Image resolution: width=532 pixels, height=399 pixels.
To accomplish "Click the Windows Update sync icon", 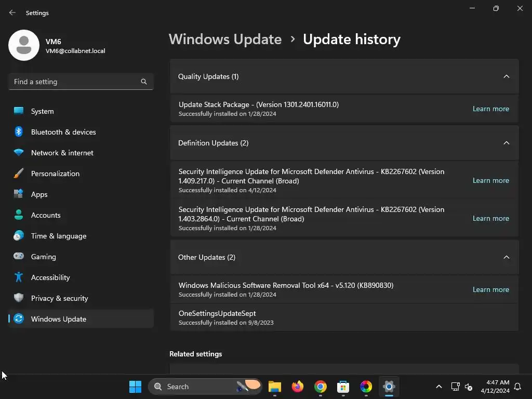I will pos(19,318).
